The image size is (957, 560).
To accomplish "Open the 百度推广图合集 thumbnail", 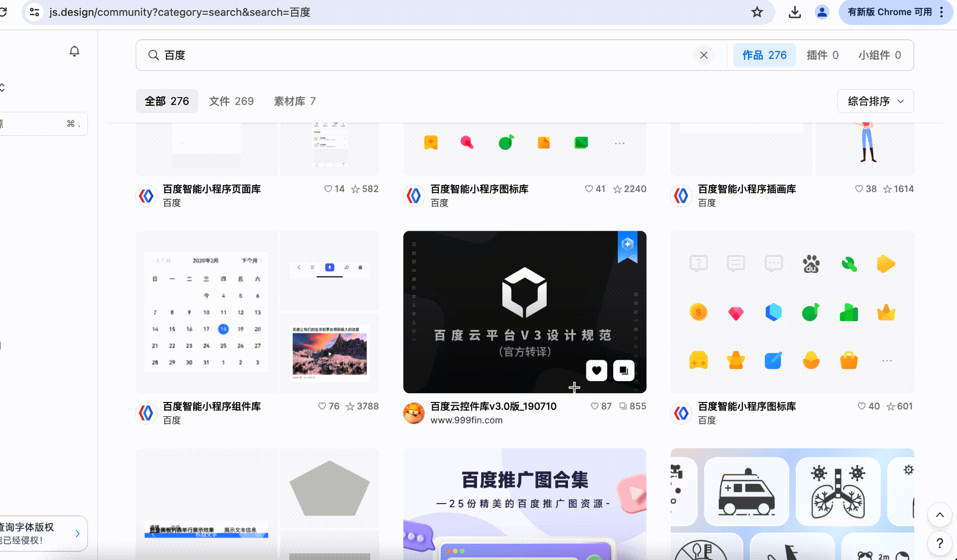I will [x=525, y=504].
